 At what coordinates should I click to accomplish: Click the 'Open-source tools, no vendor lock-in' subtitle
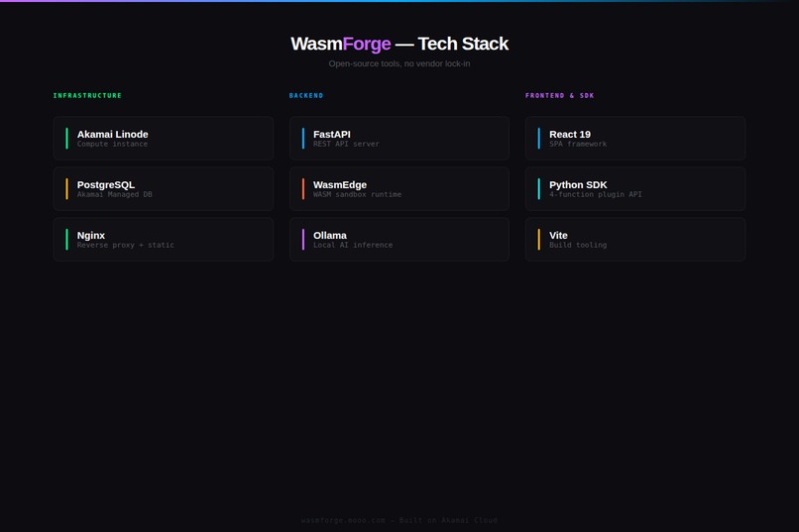coord(399,63)
